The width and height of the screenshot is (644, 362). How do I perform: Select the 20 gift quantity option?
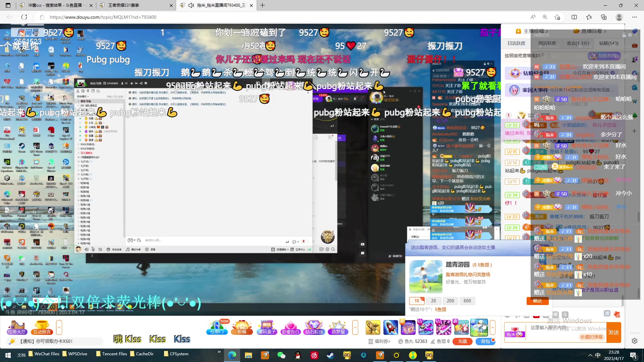(x=433, y=301)
